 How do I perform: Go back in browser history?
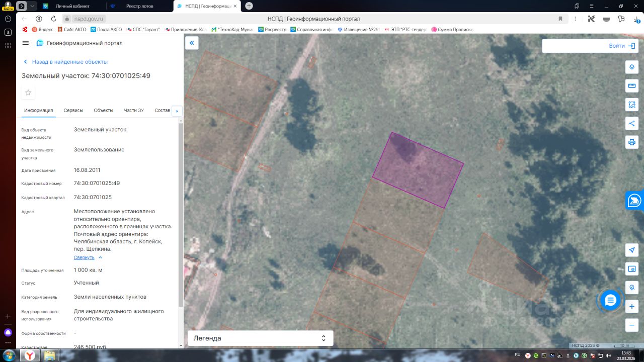24,19
